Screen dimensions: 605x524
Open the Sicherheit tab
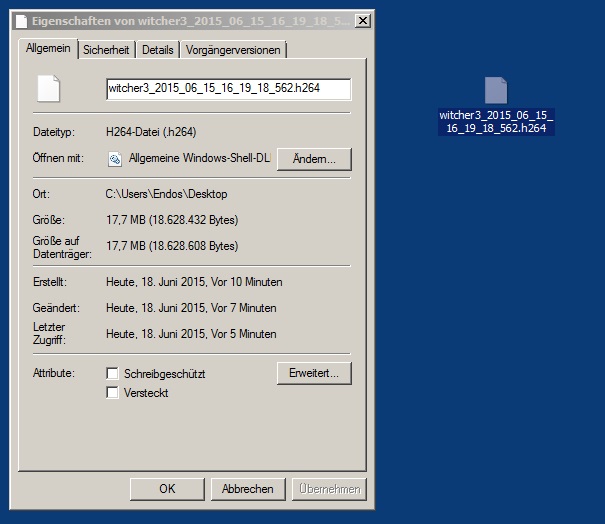point(106,50)
